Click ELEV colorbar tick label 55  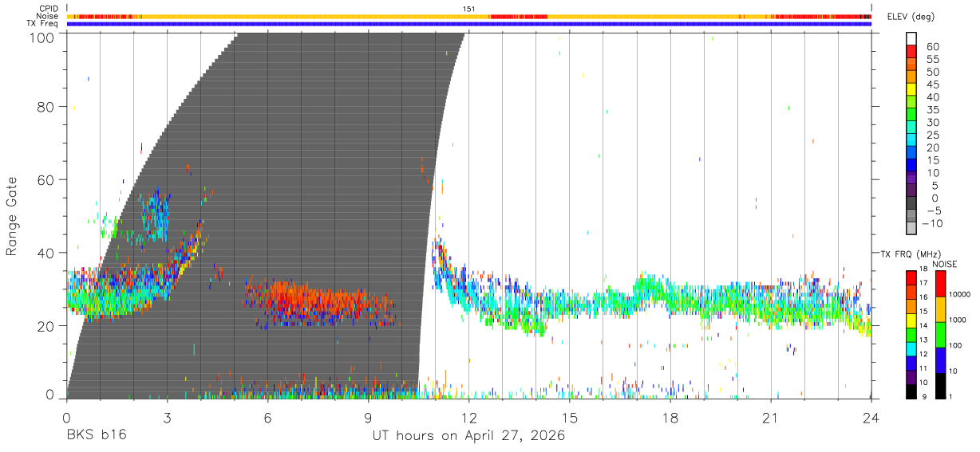click(x=933, y=59)
